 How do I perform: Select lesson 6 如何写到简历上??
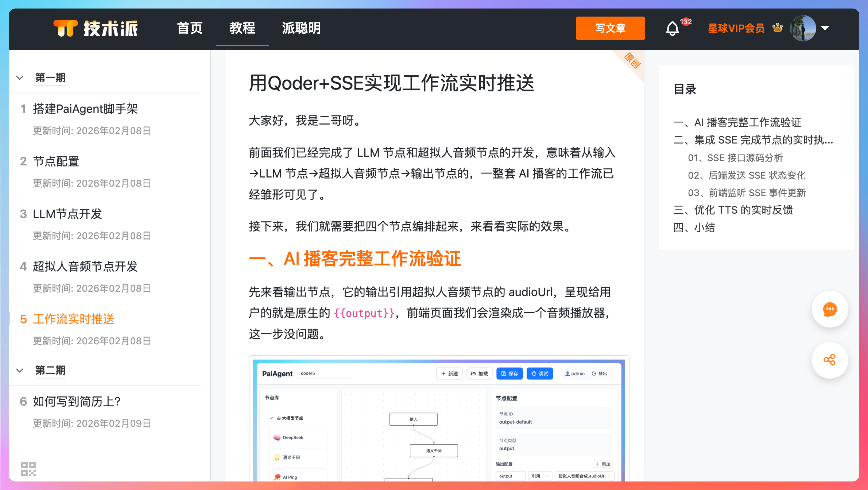76,401
